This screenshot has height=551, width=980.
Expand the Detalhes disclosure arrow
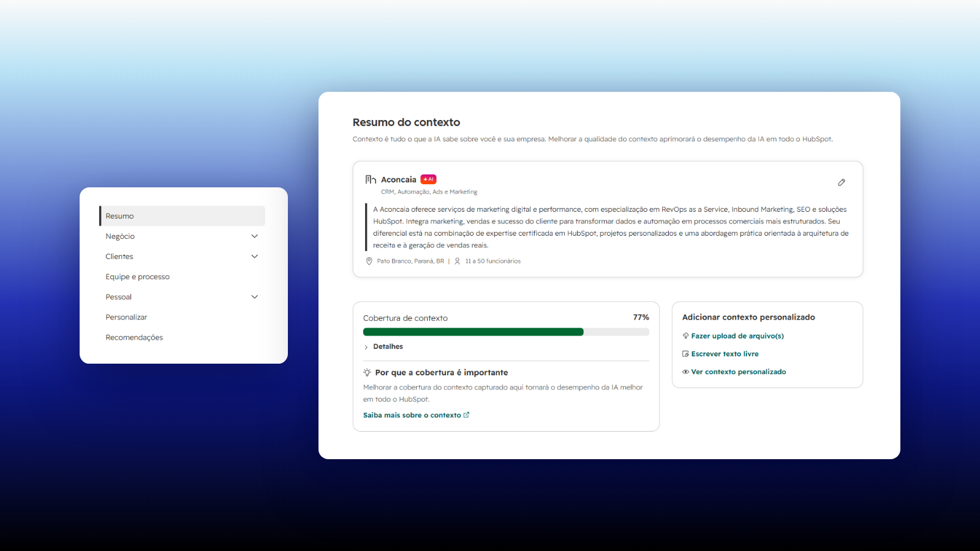click(x=366, y=347)
